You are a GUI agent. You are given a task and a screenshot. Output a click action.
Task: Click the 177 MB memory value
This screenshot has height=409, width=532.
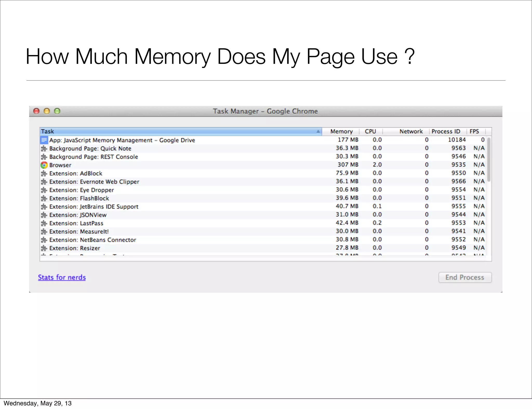click(x=348, y=140)
